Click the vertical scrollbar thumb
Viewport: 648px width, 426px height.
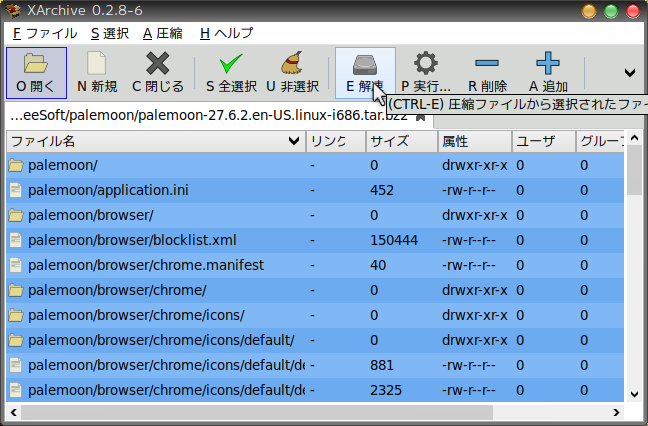click(634, 170)
